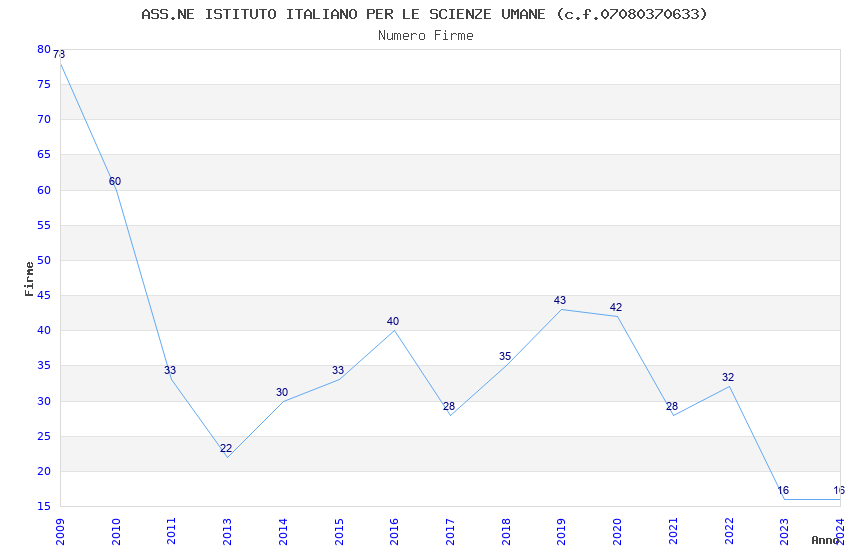Image resolution: width=850 pixels, height=550 pixels.
Task: Click the data value 32 for 2022
Action: click(x=727, y=377)
